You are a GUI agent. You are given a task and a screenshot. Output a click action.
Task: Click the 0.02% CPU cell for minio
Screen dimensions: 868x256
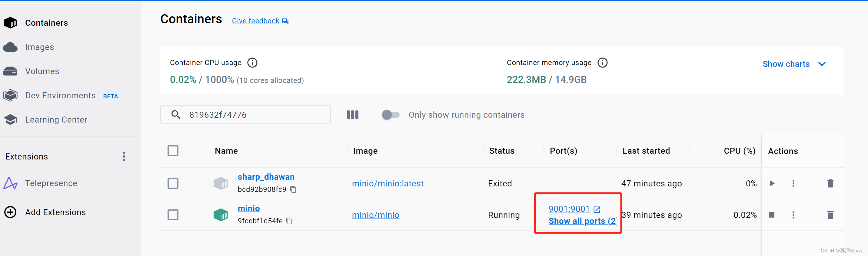coord(745,215)
